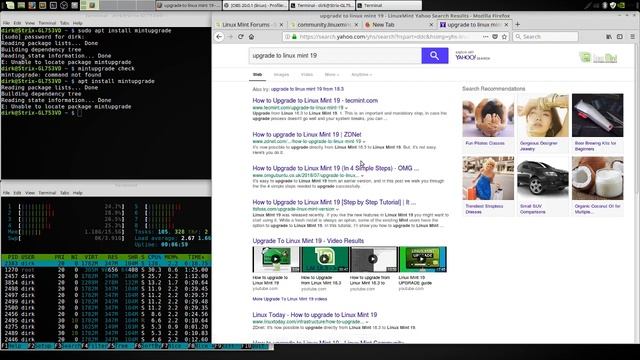Open How to upgrade to Linux Mint 19 | ZDNet
640x360 pixels.
pos(307,134)
